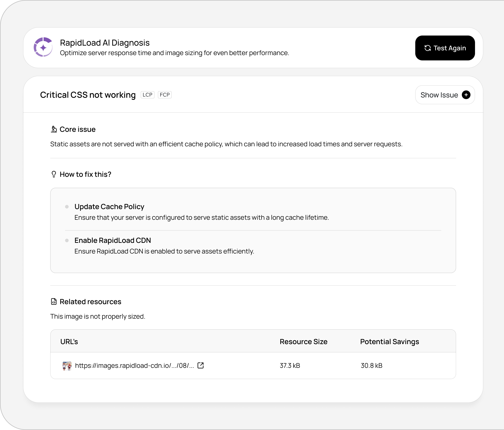Screen dimensions: 504x430
Task: Open the images.rapidload-cdn.io URL link
Action: click(x=134, y=365)
